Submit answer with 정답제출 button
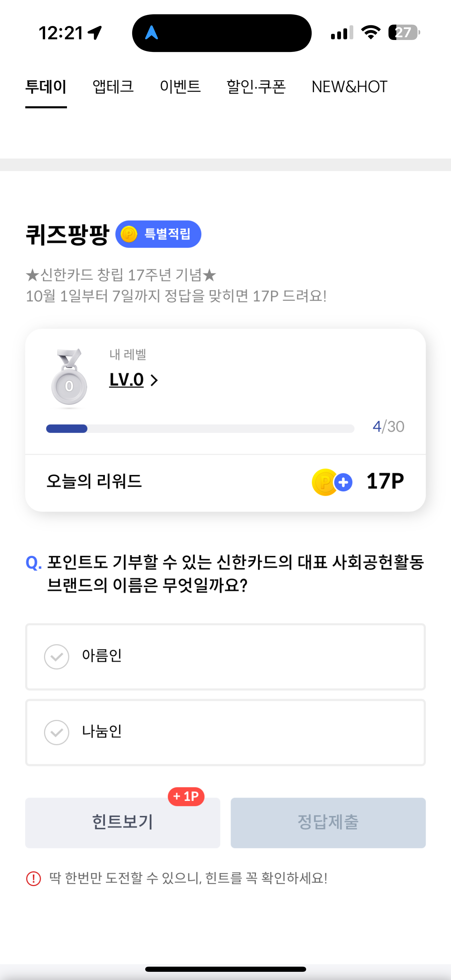The width and height of the screenshot is (451, 980). [328, 822]
